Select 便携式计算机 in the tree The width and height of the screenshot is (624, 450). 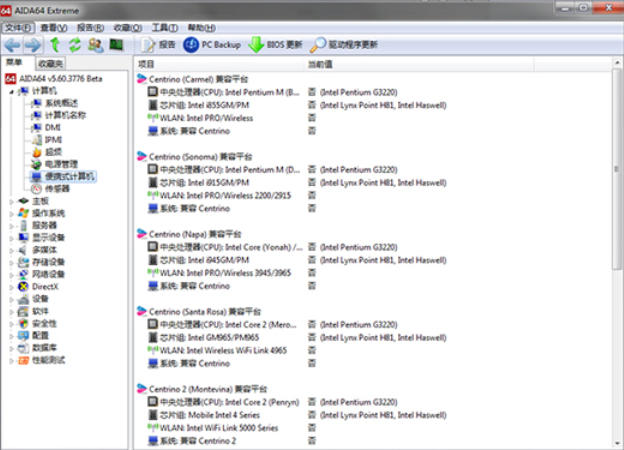[x=63, y=176]
